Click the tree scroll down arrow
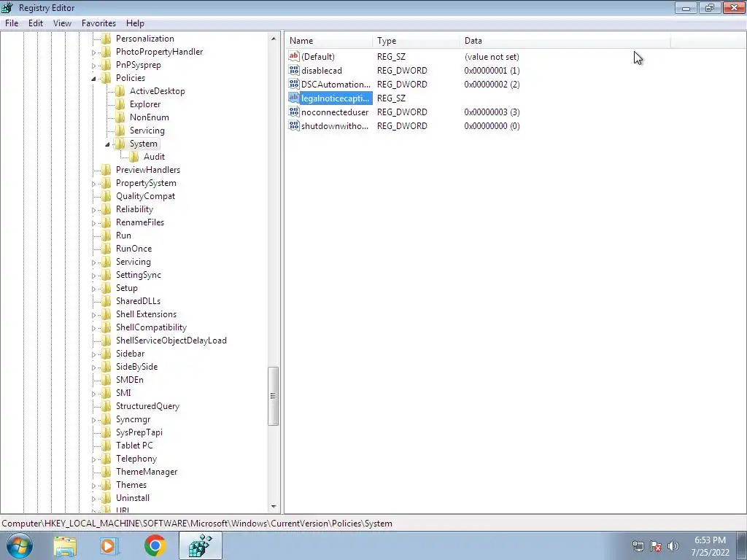 coord(274,507)
